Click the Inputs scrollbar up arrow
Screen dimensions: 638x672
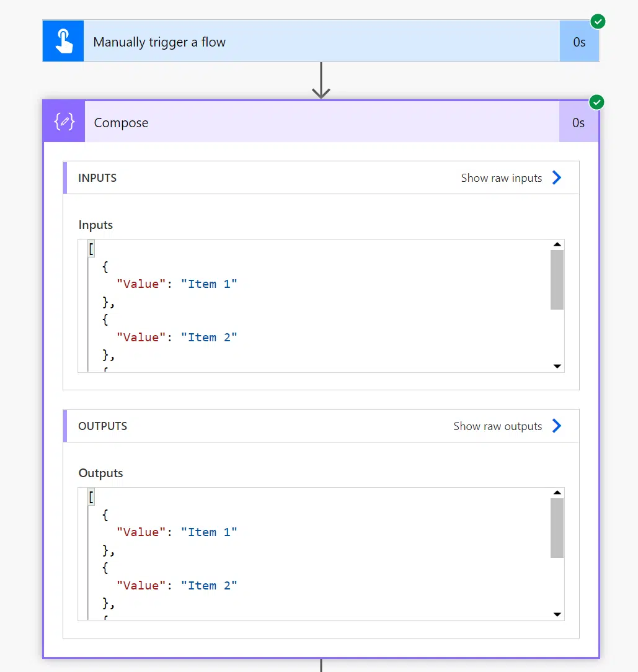point(557,244)
